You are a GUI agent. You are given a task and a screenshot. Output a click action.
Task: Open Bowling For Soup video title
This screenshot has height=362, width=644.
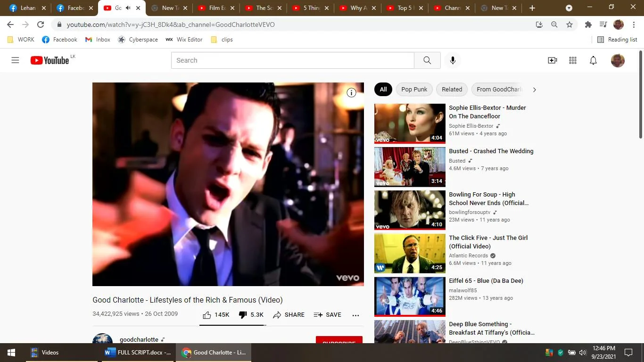click(x=489, y=199)
